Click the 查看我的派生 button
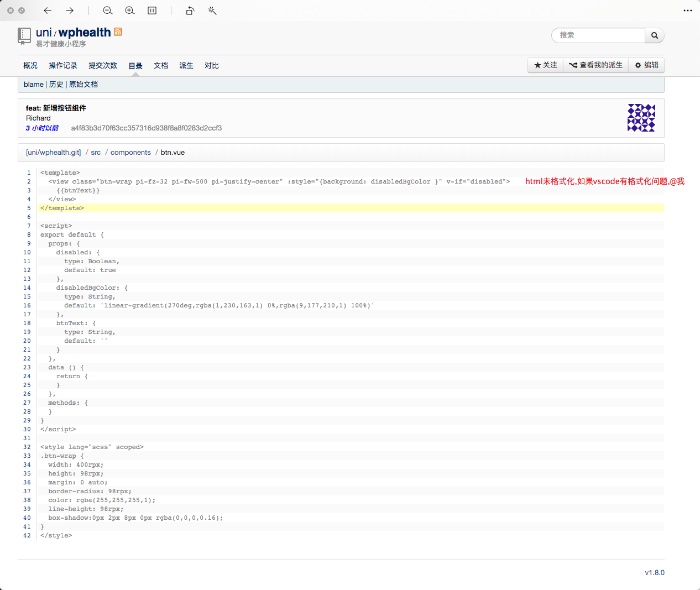This screenshot has width=700, height=590. tap(596, 65)
